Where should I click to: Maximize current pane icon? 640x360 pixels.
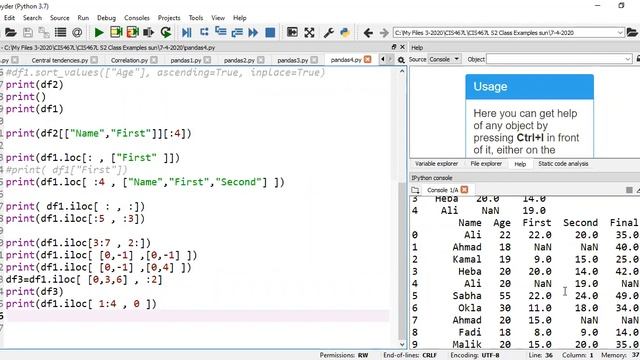coord(292,32)
